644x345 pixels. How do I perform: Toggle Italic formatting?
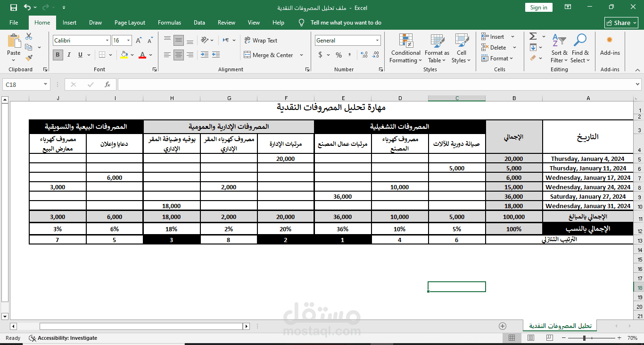pos(69,55)
